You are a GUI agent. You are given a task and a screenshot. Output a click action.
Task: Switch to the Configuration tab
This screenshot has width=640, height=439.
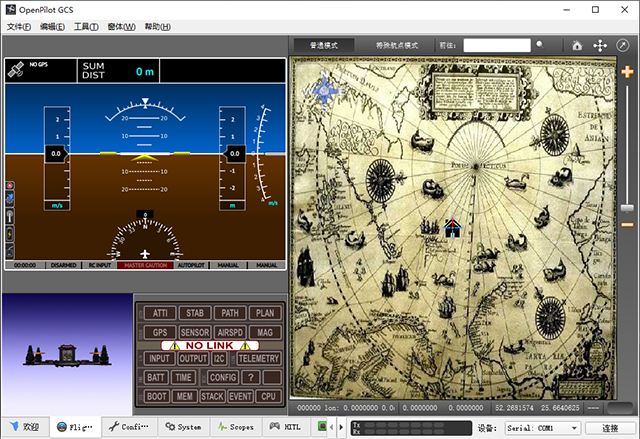point(129,427)
